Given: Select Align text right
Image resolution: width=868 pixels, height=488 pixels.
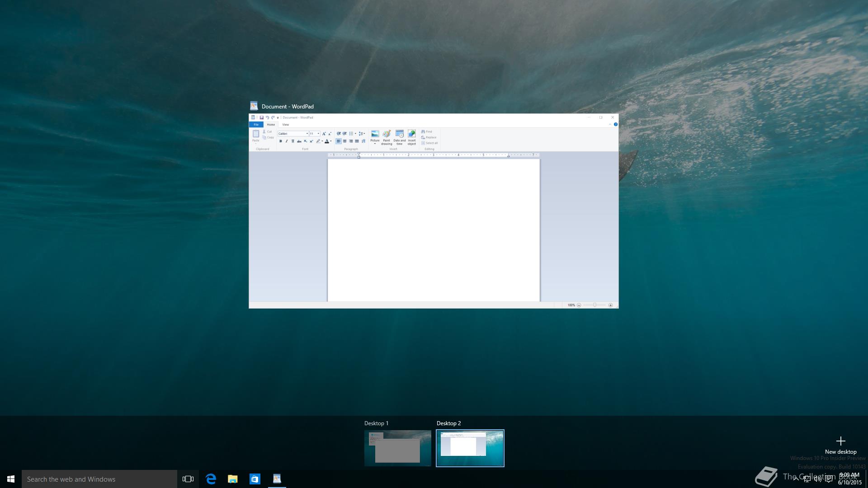Looking at the screenshot, I should [351, 141].
